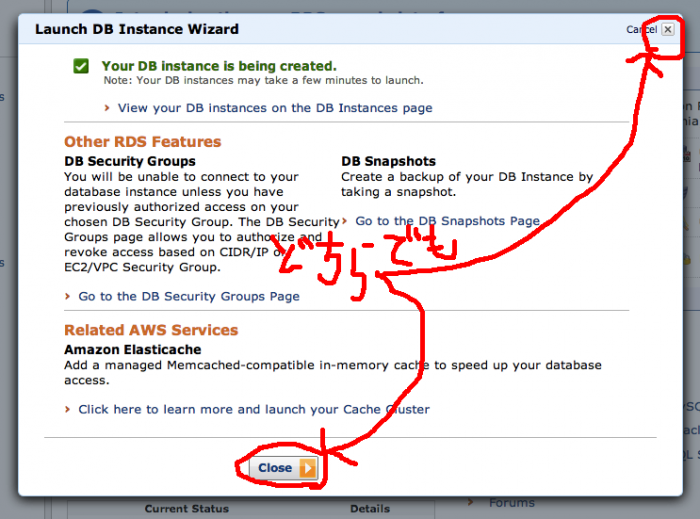Go to the DB Security Groups Page
Screen dimensions: 700x519
pyautogui.click(x=189, y=296)
